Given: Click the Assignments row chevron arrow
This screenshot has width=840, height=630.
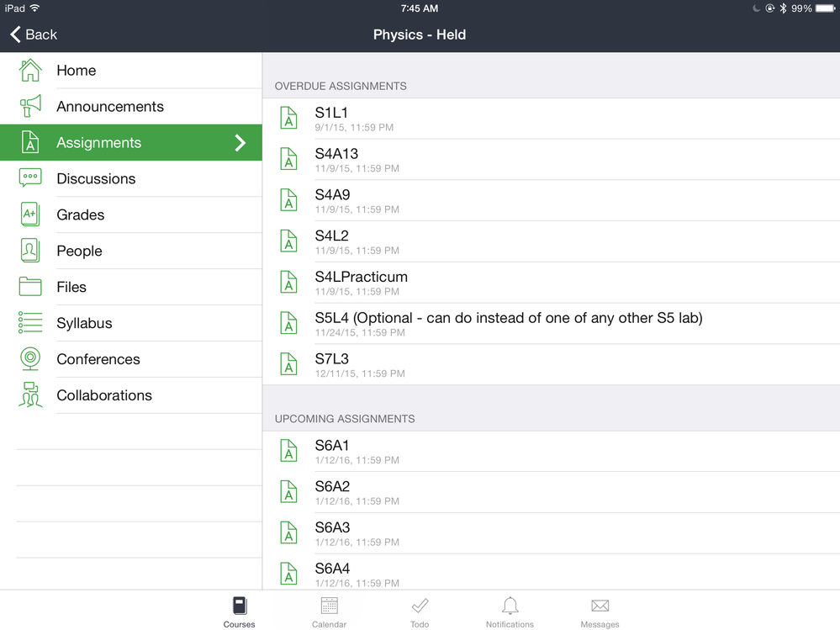Looking at the screenshot, I should click(240, 143).
